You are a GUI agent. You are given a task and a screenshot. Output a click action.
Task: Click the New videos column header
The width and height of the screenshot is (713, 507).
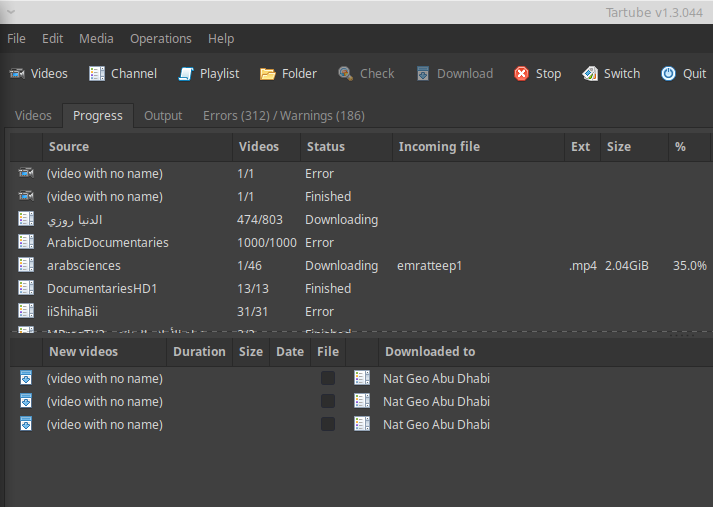105,351
